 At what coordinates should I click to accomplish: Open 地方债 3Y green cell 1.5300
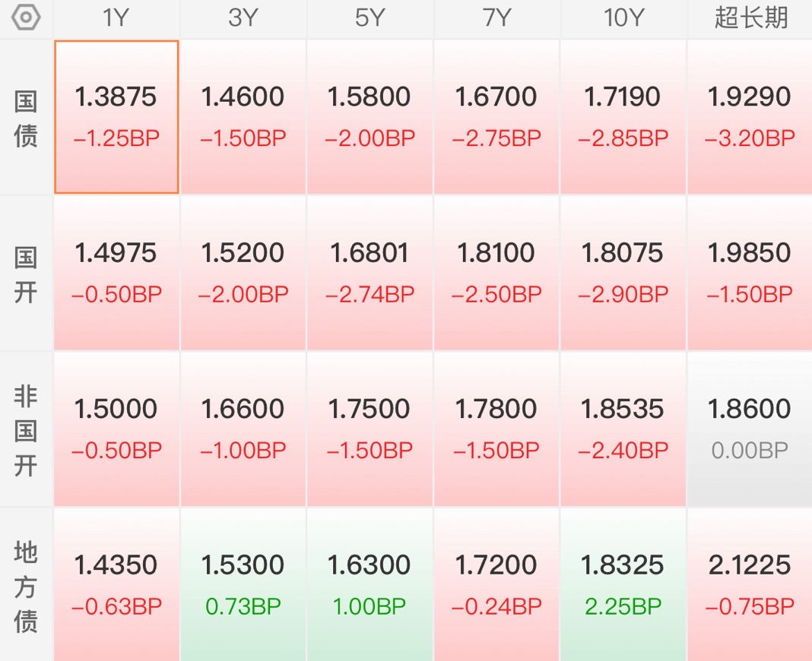(x=243, y=585)
